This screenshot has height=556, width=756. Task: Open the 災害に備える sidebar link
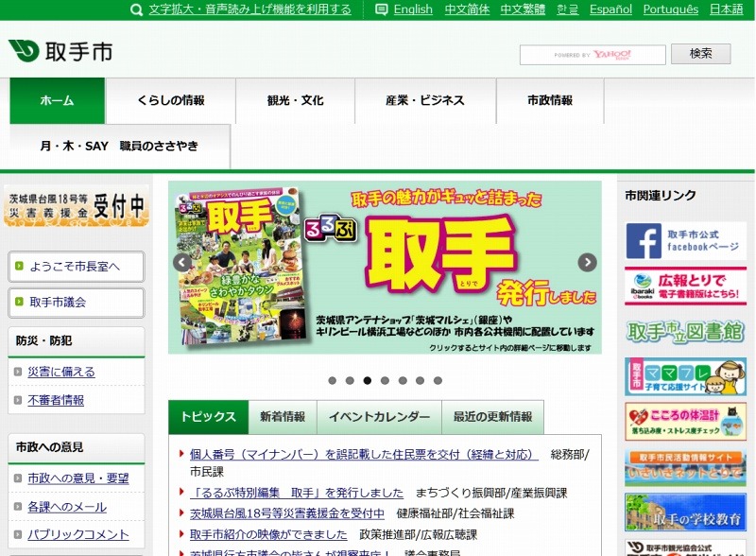point(60,372)
